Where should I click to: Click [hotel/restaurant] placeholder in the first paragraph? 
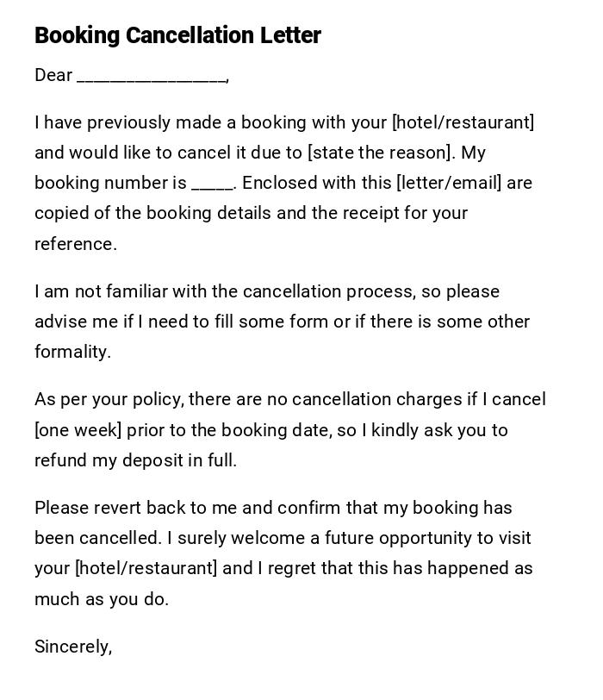click(463, 122)
